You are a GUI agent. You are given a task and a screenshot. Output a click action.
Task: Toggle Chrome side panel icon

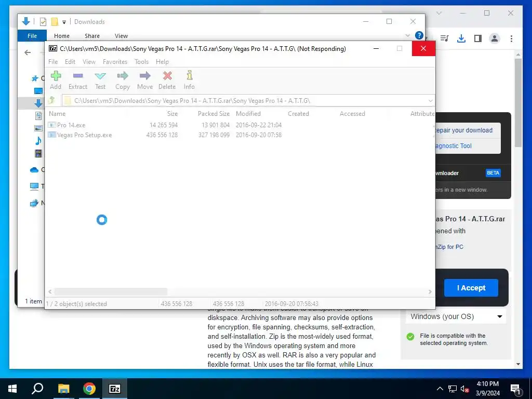[478, 38]
